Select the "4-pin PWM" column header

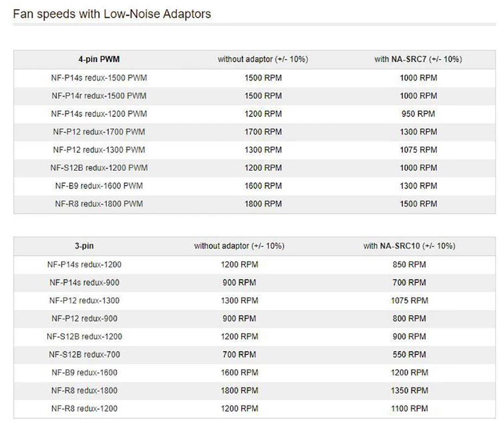coord(99,60)
